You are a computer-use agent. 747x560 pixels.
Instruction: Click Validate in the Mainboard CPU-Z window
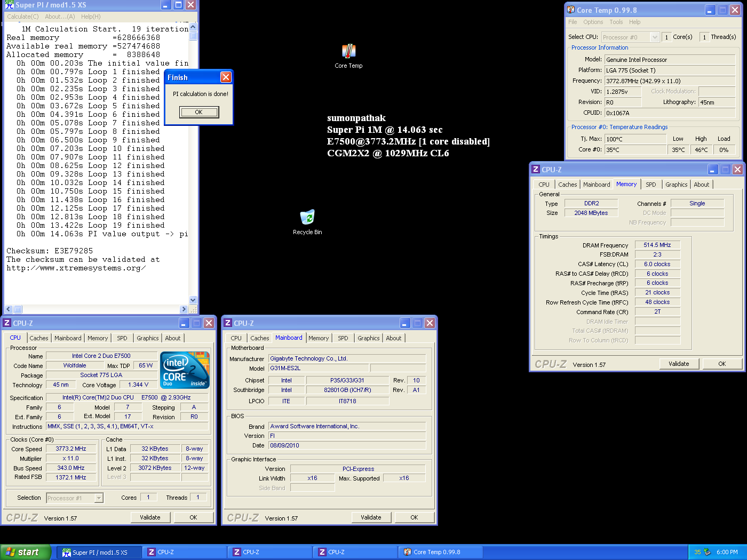371,517
